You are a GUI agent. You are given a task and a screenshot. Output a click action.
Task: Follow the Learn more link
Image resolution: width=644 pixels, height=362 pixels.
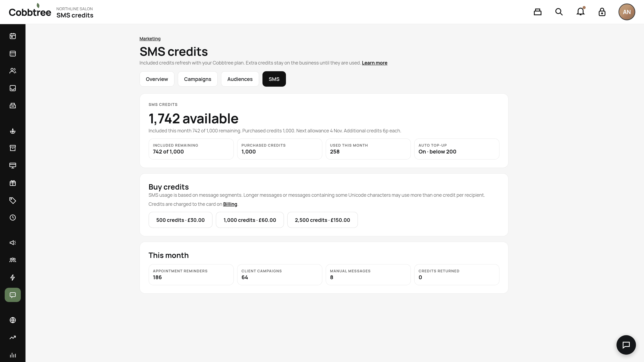click(x=374, y=63)
